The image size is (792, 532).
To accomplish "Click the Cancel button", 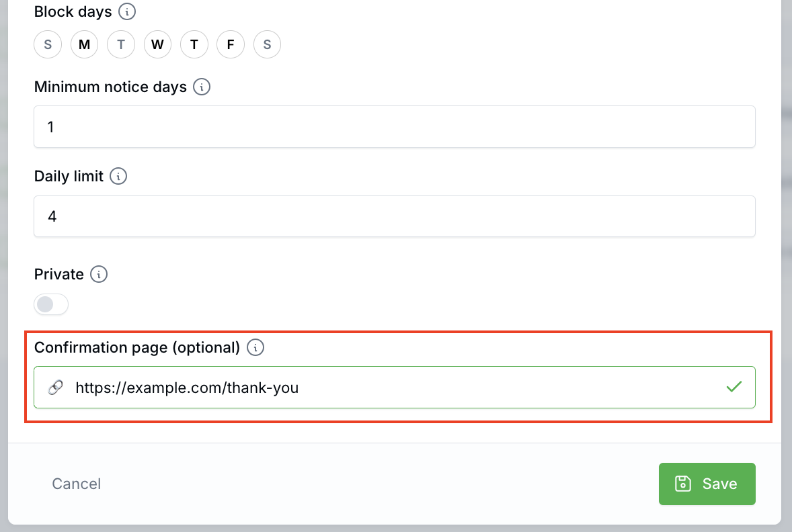I will pos(77,484).
